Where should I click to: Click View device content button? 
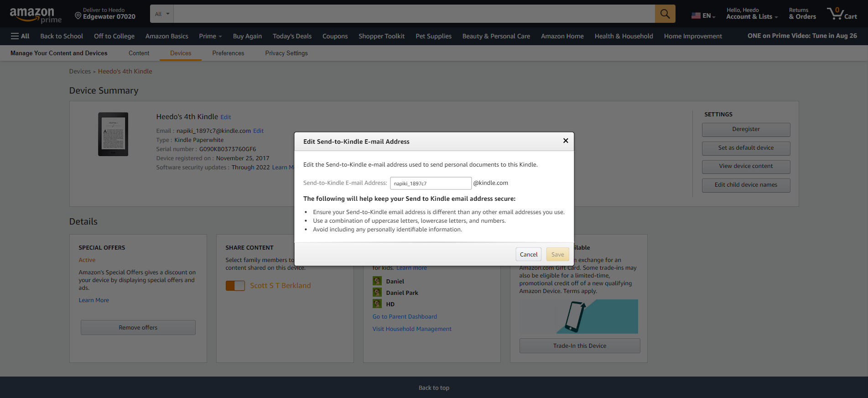pos(746,166)
